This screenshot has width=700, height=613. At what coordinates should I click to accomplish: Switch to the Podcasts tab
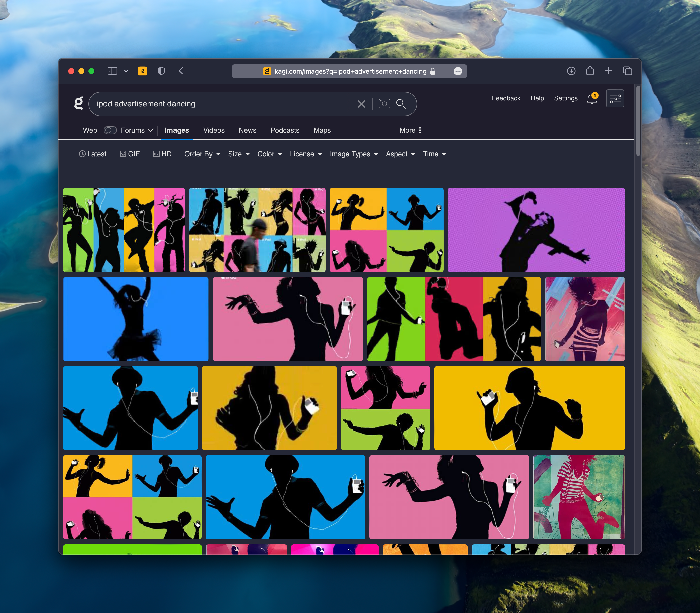point(285,130)
